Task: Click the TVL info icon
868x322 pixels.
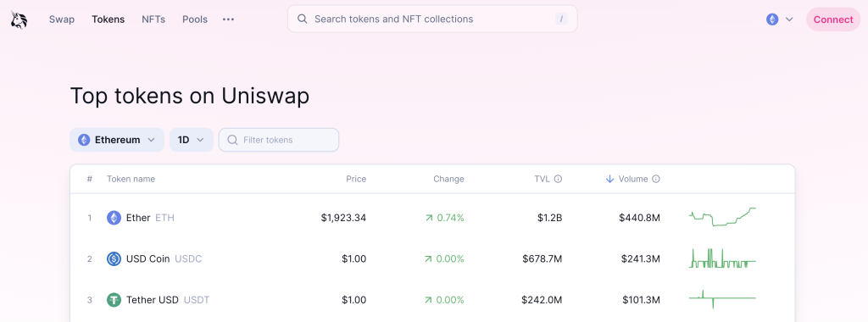Action: tap(558, 179)
